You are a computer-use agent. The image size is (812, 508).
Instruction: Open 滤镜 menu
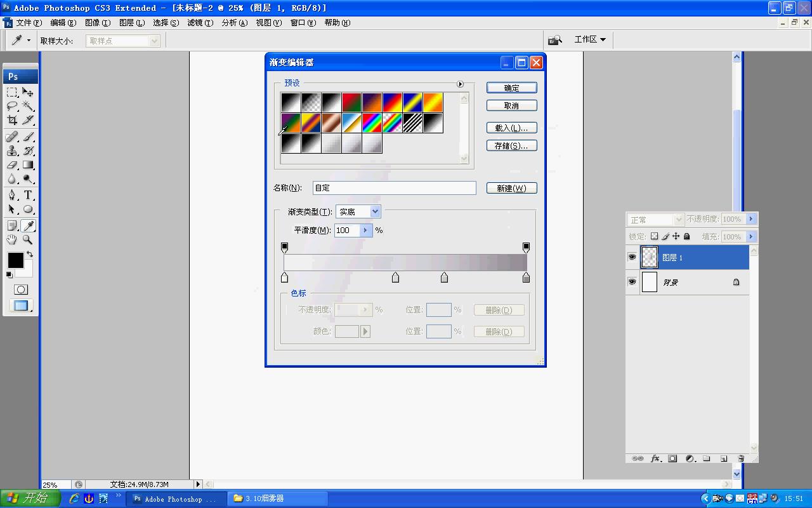(x=200, y=22)
